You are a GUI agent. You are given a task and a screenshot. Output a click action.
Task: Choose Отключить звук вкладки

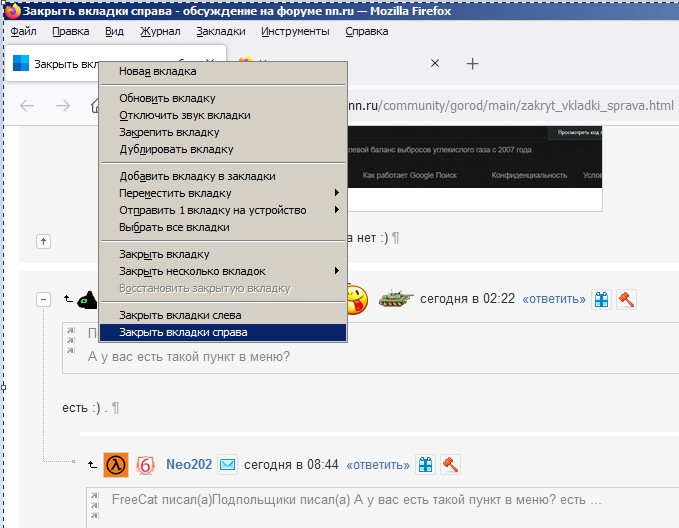pyautogui.click(x=223, y=115)
